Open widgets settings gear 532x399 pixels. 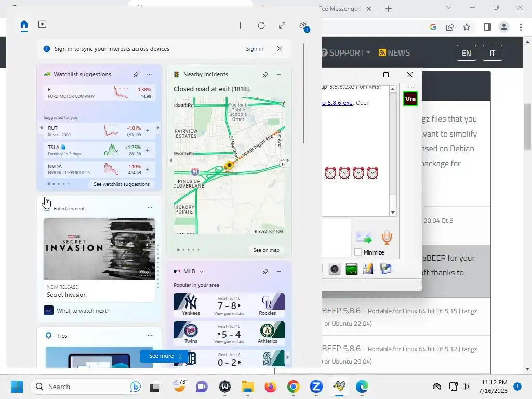click(x=303, y=25)
